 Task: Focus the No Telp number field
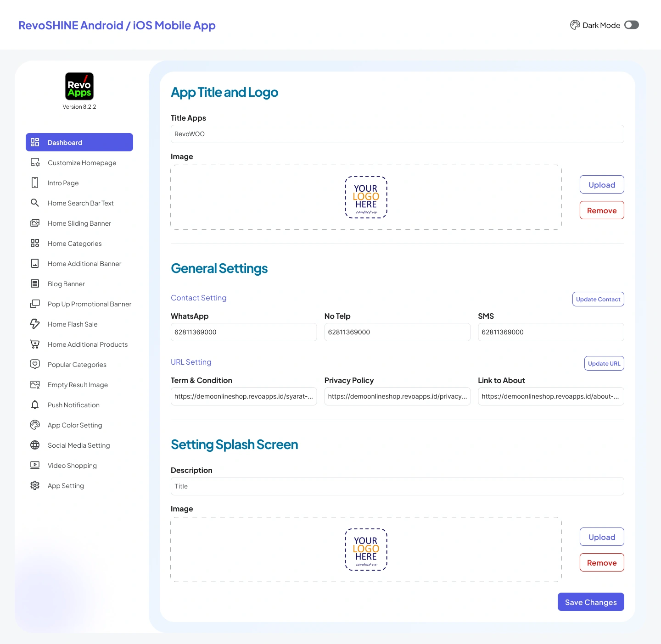(x=398, y=332)
